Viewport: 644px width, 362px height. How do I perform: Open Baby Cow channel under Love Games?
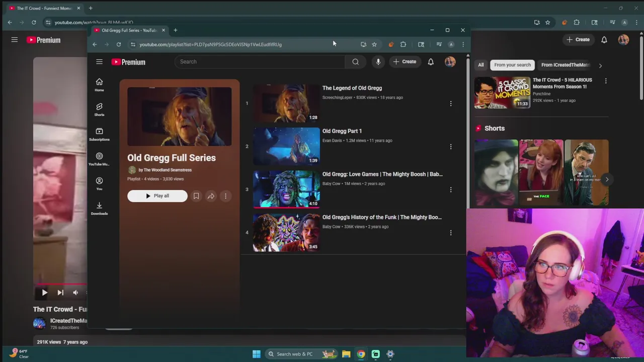coord(332,184)
